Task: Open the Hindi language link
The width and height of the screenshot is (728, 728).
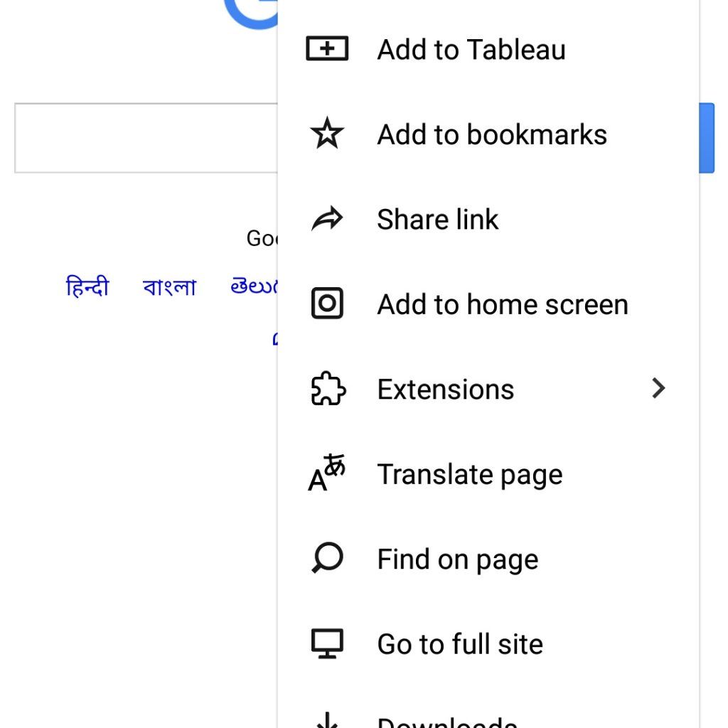Action: click(x=87, y=286)
